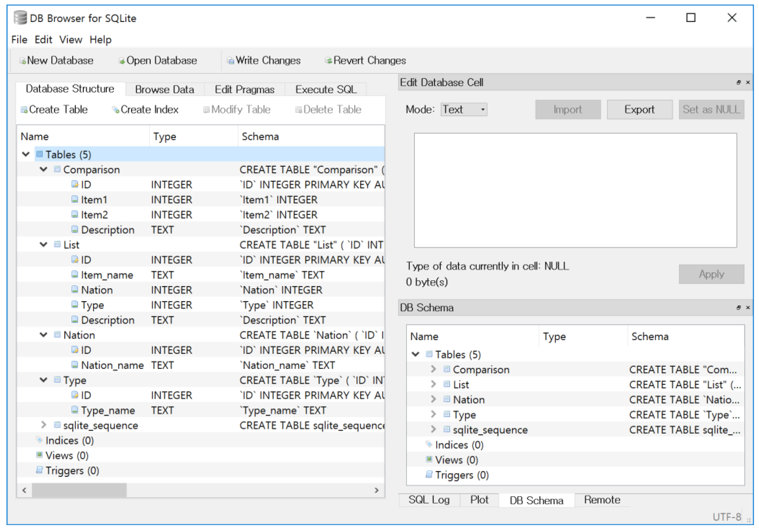Collapse Tables (5) in DB Schema panel
The height and width of the screenshot is (532, 759).
(416, 355)
